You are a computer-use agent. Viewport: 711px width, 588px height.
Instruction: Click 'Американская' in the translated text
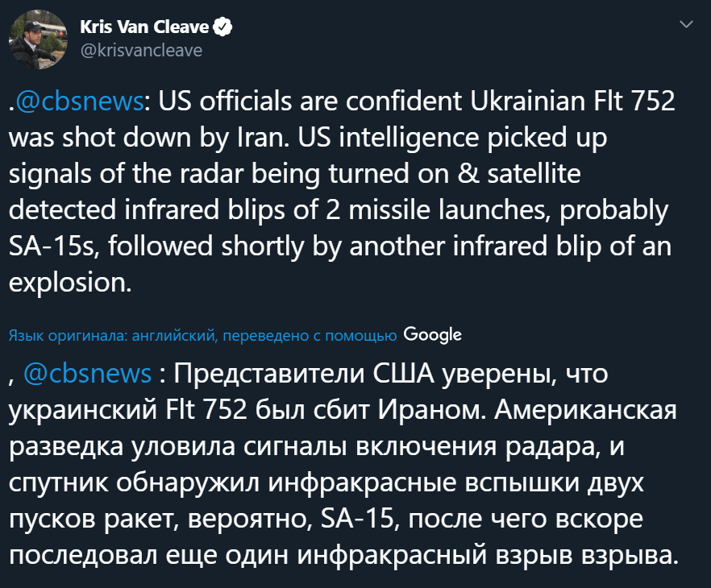584,410
